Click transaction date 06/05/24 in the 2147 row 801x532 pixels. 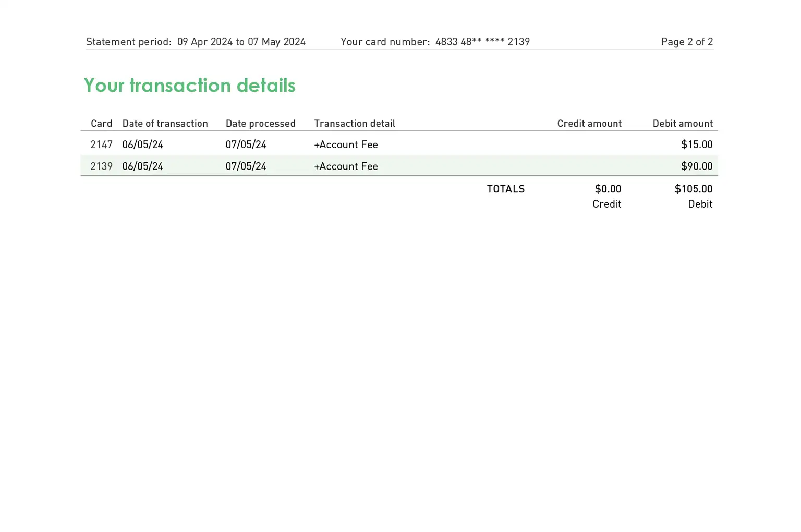pyautogui.click(x=142, y=144)
